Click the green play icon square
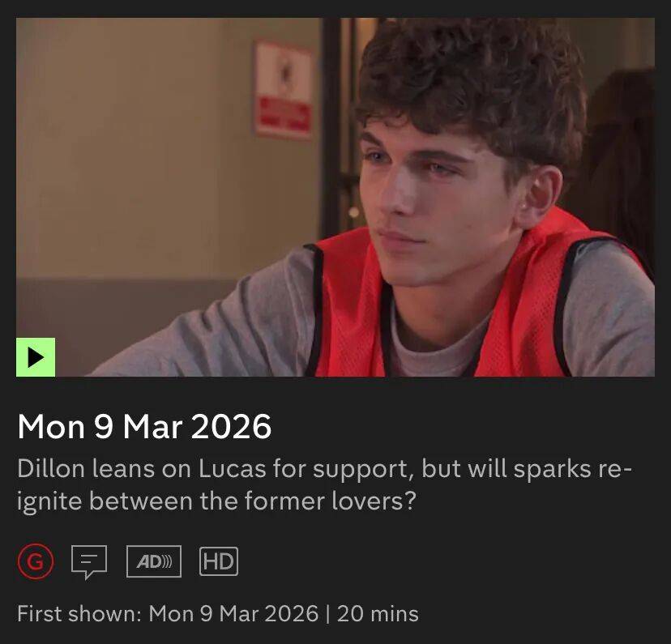The height and width of the screenshot is (644, 671). tap(36, 357)
